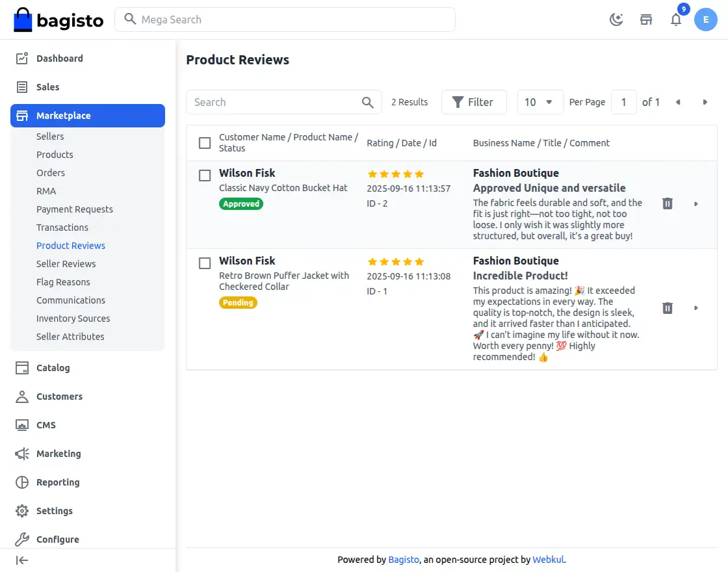
Task: Check the pending review's row checkbox
Action: point(205,263)
